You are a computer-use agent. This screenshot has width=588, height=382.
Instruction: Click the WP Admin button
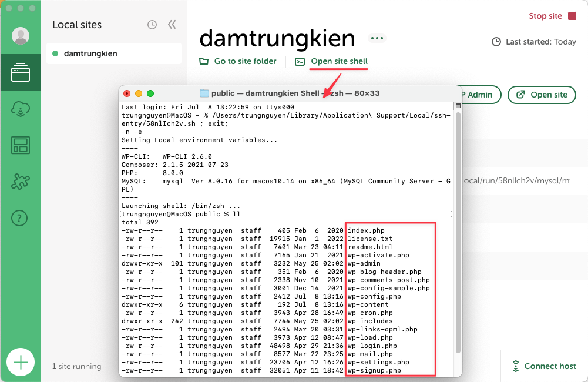point(482,95)
